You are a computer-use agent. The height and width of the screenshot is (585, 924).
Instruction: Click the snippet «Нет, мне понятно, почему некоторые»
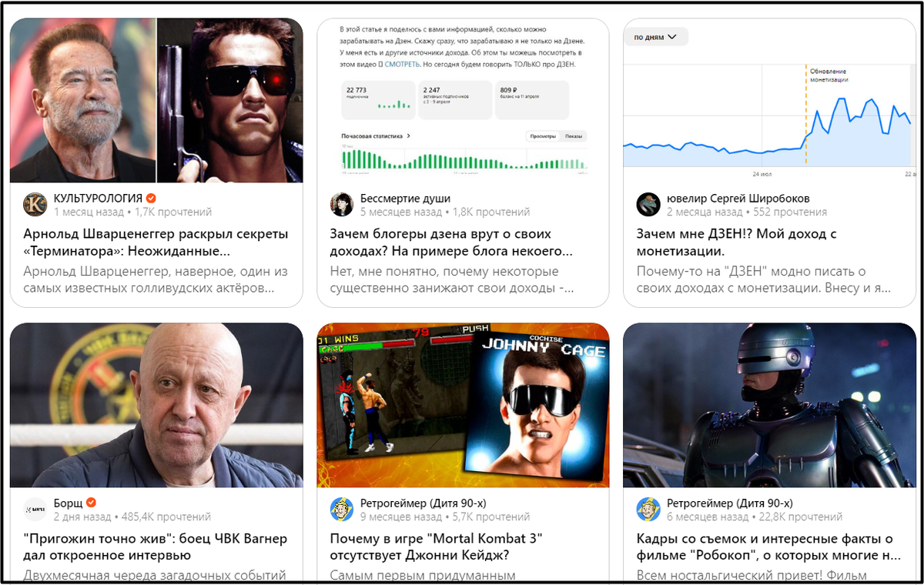click(x=454, y=280)
